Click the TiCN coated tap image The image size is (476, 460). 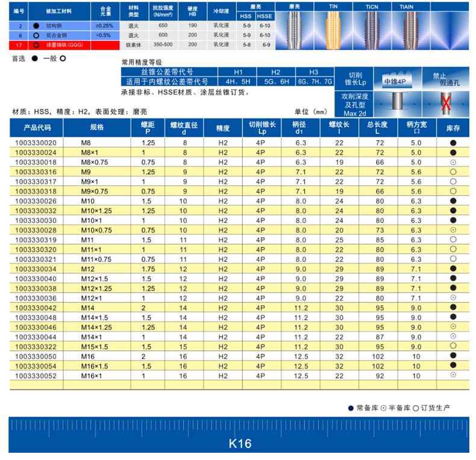coord(373,29)
